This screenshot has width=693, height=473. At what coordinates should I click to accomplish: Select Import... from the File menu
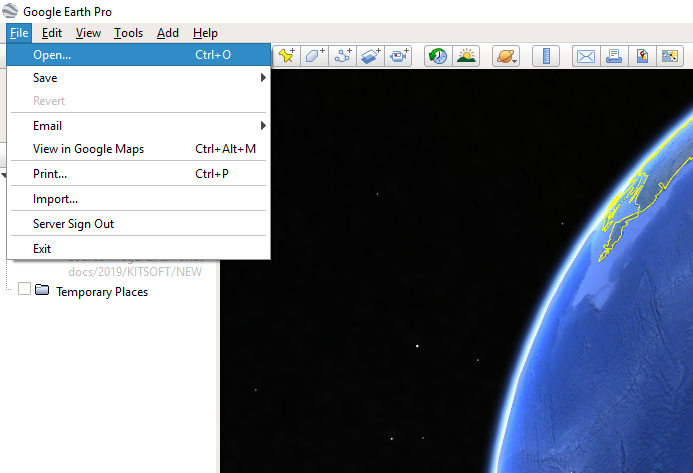click(x=138, y=199)
